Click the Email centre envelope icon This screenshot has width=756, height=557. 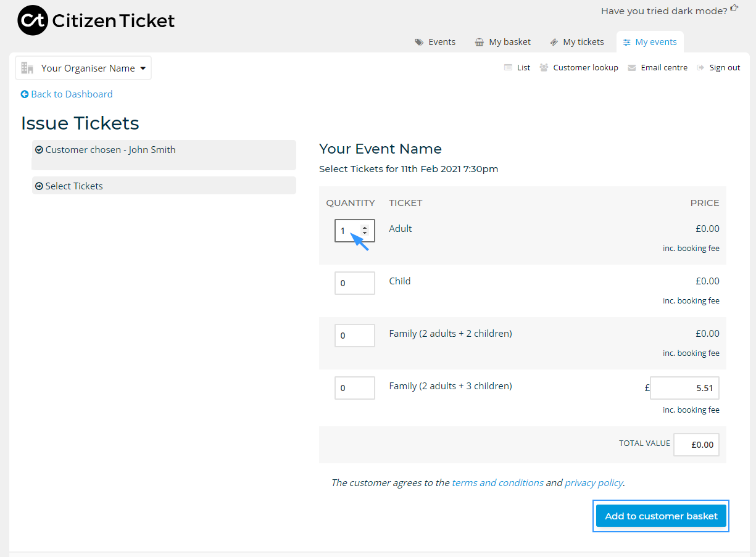click(x=631, y=67)
